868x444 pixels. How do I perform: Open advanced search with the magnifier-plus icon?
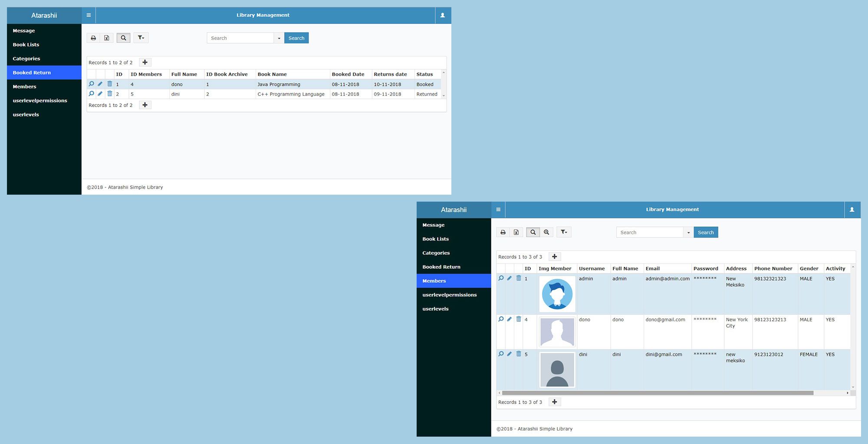click(x=546, y=232)
